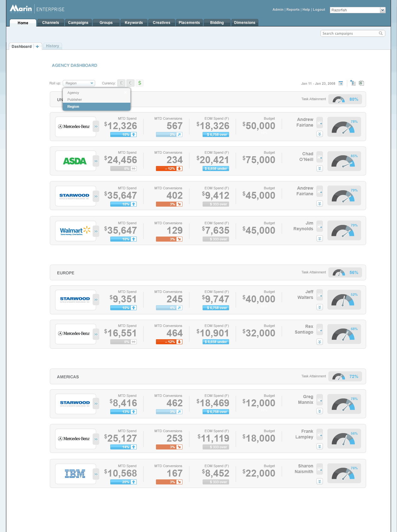Click the add columns icon
The width and height of the screenshot is (397, 532).
tap(353, 83)
